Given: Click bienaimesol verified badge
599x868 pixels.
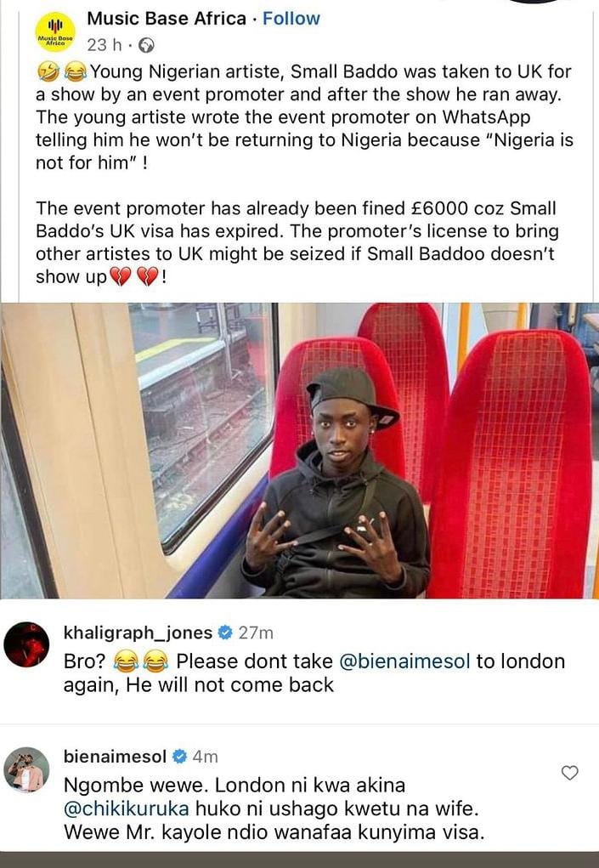Looking at the screenshot, I should click(x=179, y=756).
